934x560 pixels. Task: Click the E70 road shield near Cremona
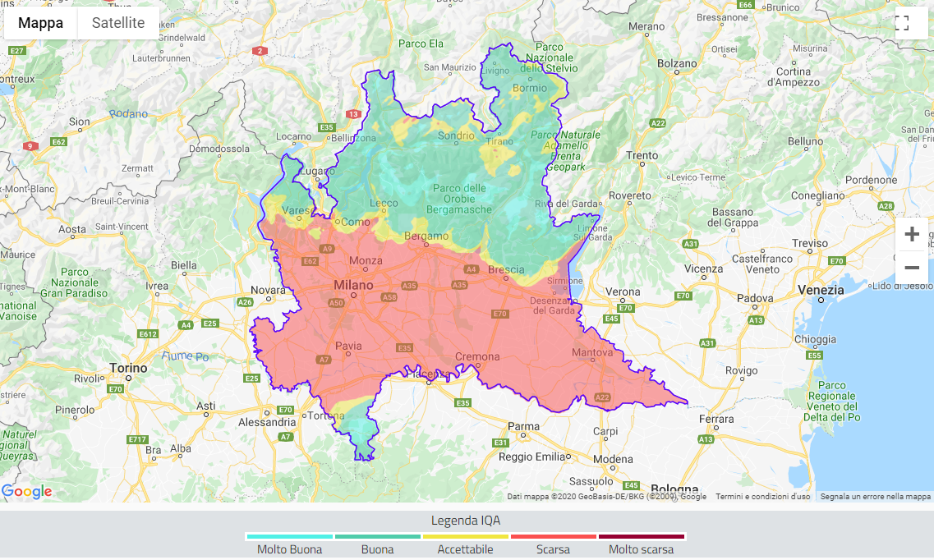pos(499,314)
